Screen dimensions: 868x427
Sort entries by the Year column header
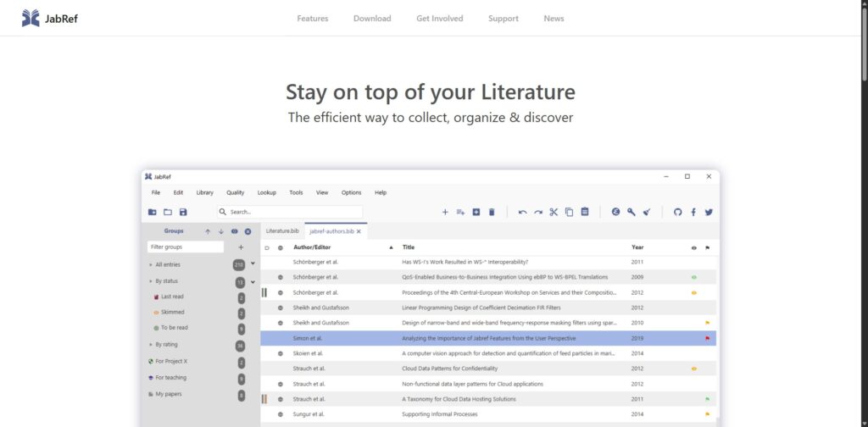(637, 247)
